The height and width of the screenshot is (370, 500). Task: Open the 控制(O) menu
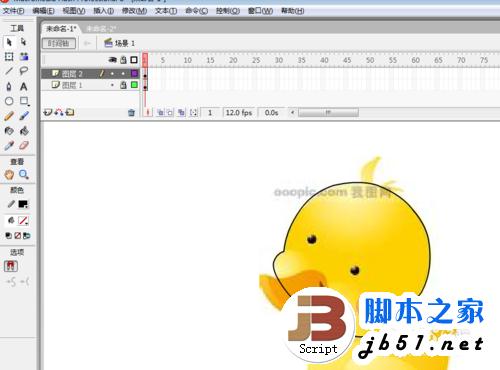coord(228,11)
